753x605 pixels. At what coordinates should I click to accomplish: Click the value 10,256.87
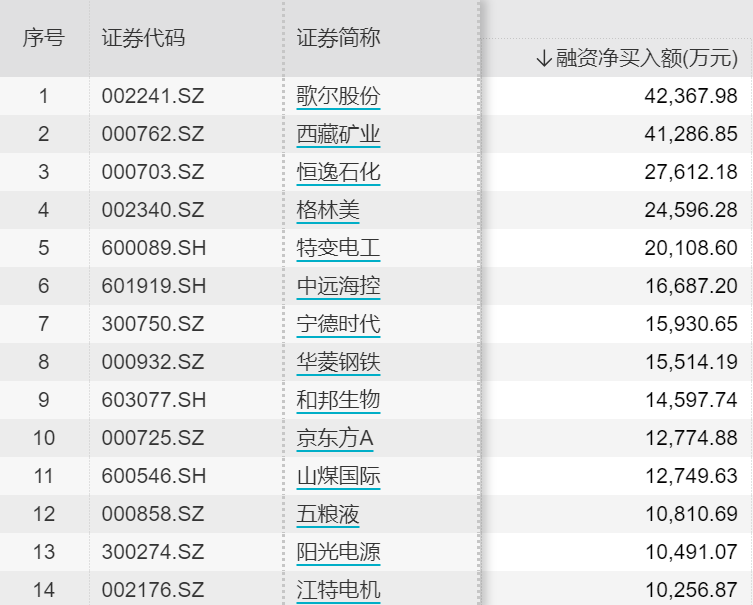[691, 590]
